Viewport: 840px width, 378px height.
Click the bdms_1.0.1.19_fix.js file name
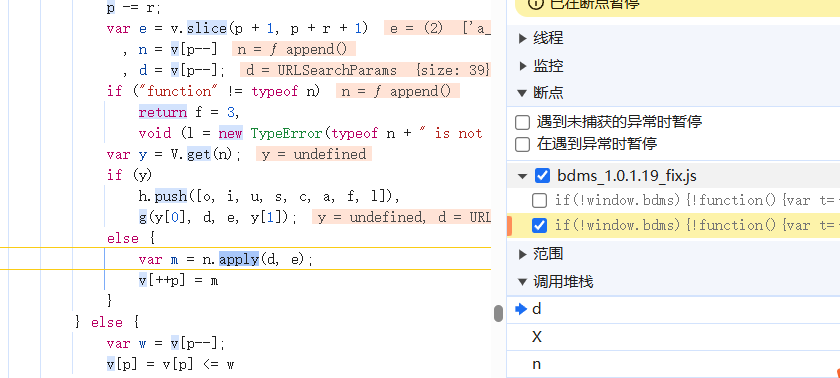pos(627,176)
